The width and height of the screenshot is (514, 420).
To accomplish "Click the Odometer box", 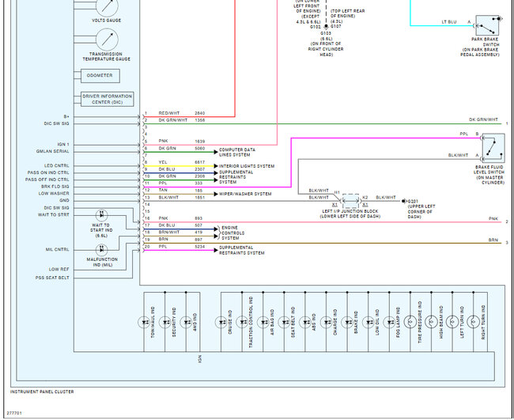I will pos(100,76).
